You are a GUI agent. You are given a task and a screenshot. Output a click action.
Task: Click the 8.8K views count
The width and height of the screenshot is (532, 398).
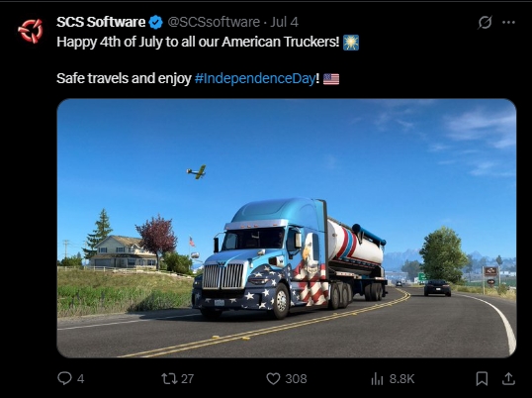pyautogui.click(x=401, y=378)
